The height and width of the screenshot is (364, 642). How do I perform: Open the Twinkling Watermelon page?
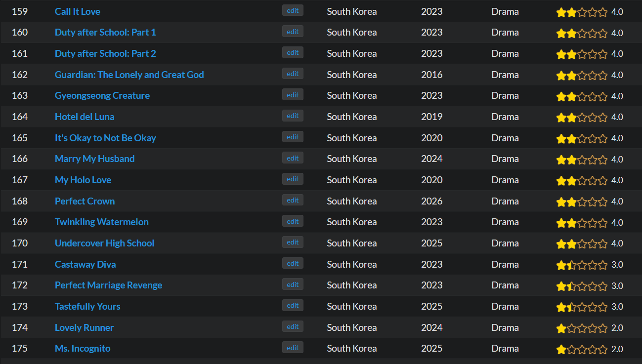pos(102,222)
